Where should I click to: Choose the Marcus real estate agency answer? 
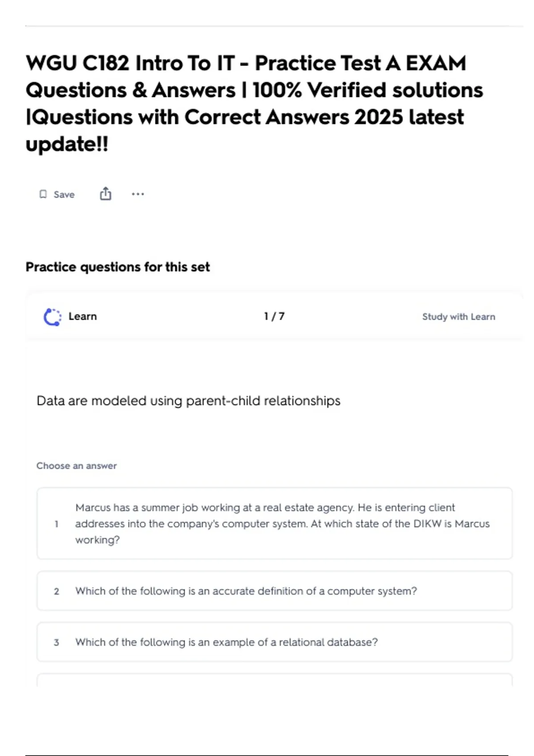click(282, 523)
